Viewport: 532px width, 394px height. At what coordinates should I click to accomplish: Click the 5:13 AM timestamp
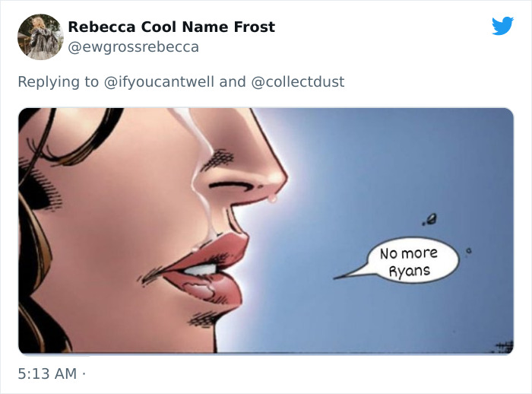pos(47,374)
